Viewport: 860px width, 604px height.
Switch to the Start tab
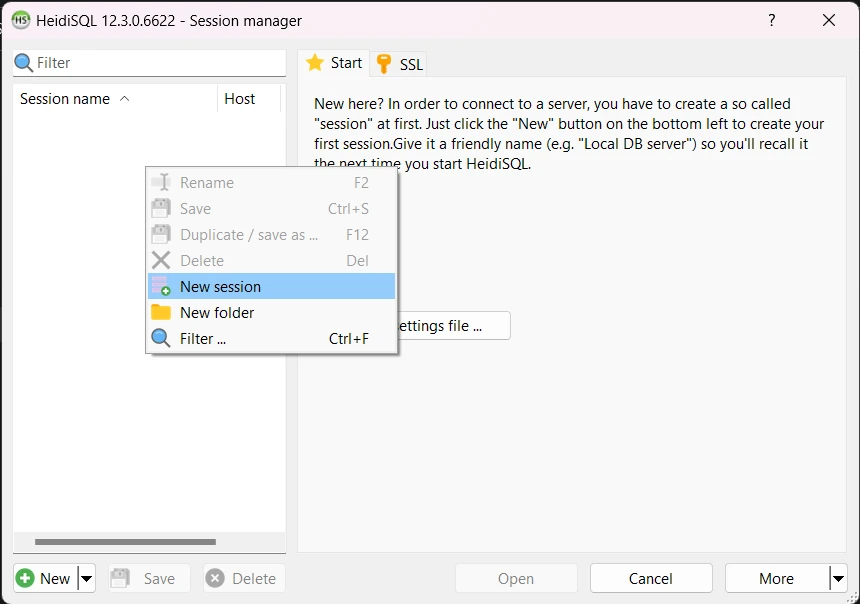click(334, 63)
